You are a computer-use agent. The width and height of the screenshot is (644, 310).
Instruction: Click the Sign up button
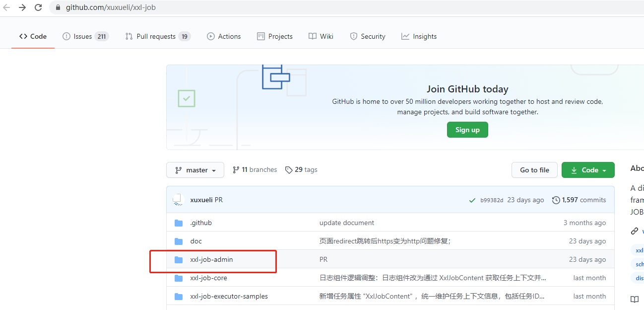click(x=467, y=130)
